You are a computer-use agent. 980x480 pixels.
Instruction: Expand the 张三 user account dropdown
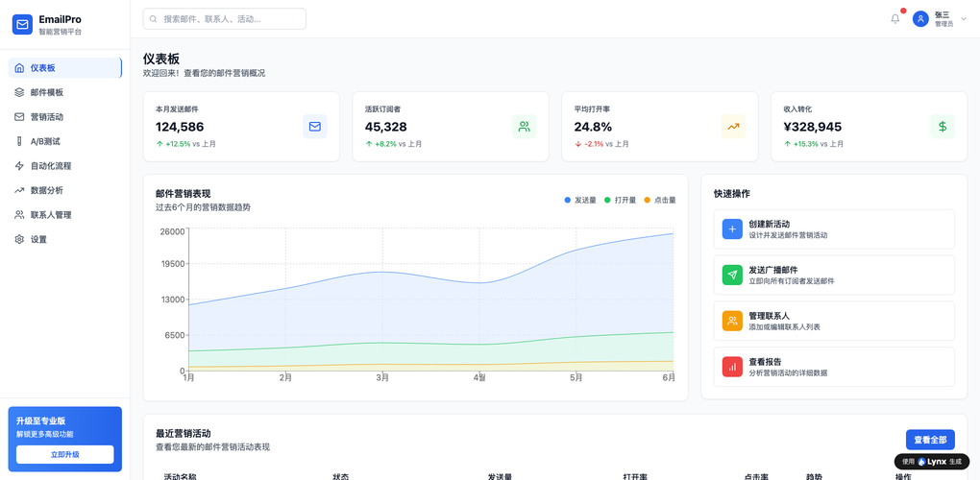[x=941, y=18]
